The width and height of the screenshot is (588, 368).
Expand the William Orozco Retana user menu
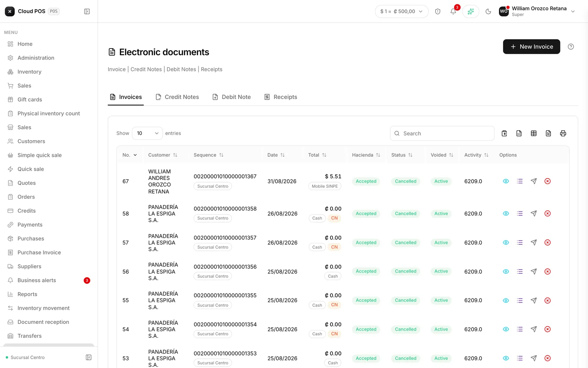[537, 11]
